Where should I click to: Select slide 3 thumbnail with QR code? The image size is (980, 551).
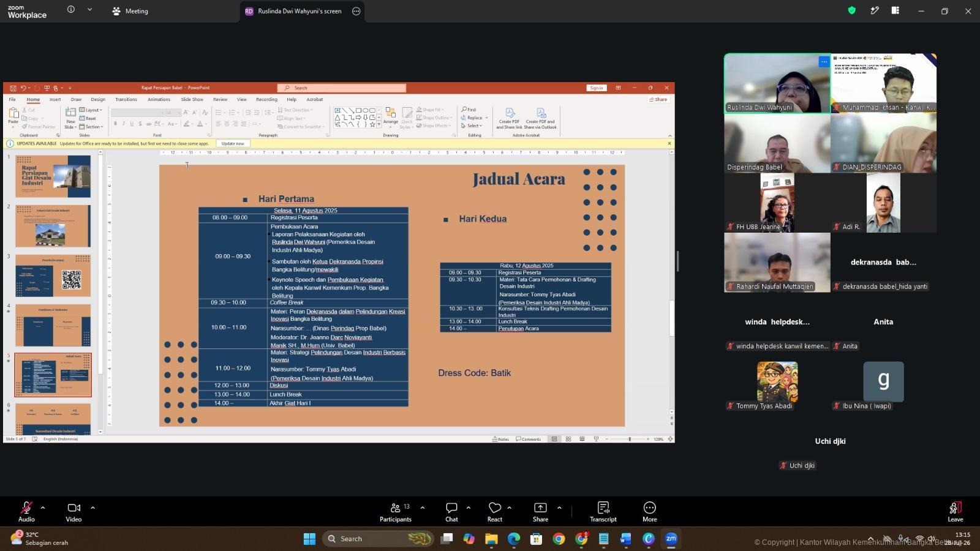[53, 275]
